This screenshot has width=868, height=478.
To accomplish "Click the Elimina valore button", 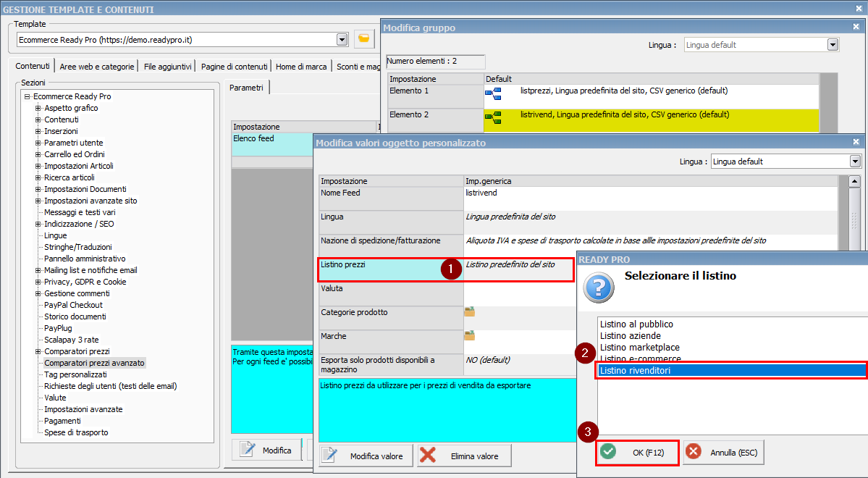I will [464, 456].
